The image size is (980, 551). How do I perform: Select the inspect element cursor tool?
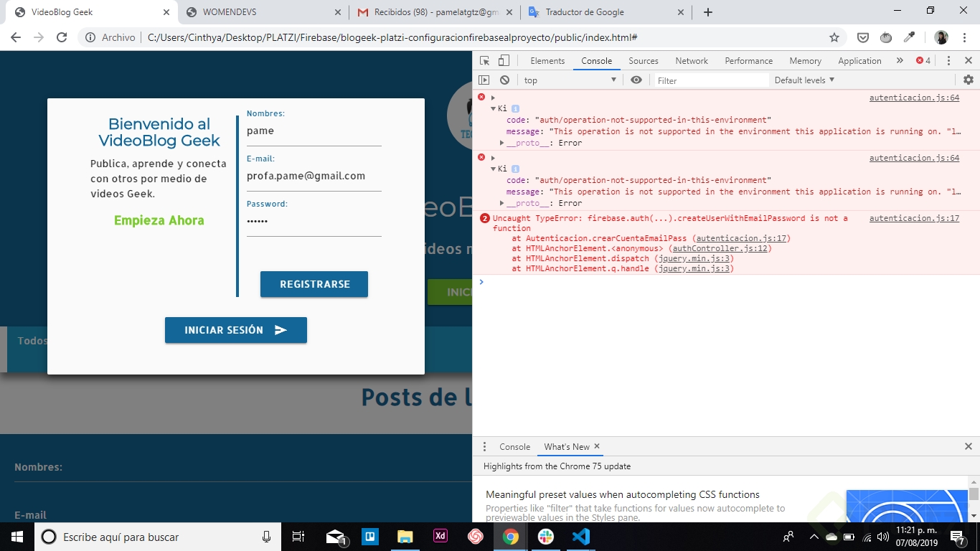pyautogui.click(x=484, y=60)
